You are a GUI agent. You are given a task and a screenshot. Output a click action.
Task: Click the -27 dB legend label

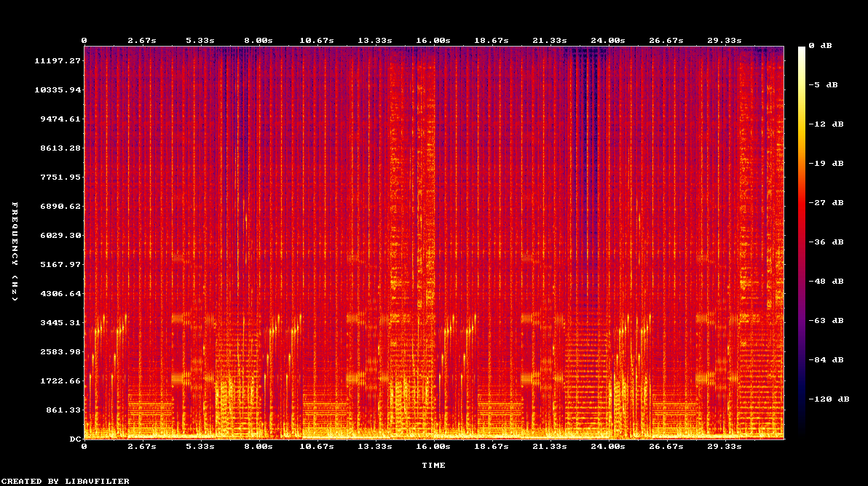[826, 203]
